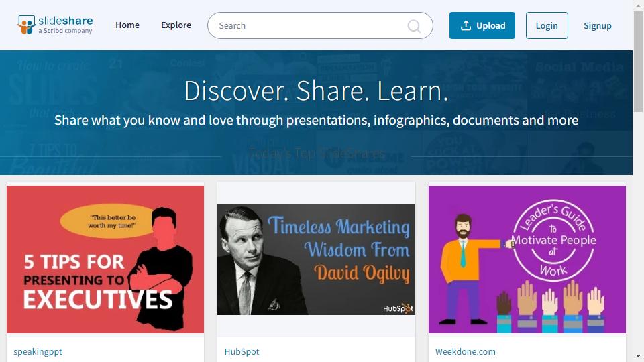Visit the HubSpot author link
Viewport: 644px width, 362px height.
pos(242,352)
